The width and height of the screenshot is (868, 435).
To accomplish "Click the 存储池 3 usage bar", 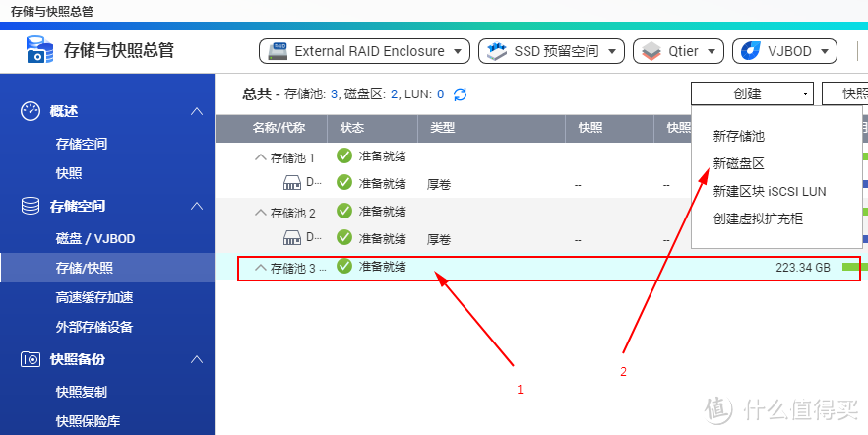I will click(854, 267).
